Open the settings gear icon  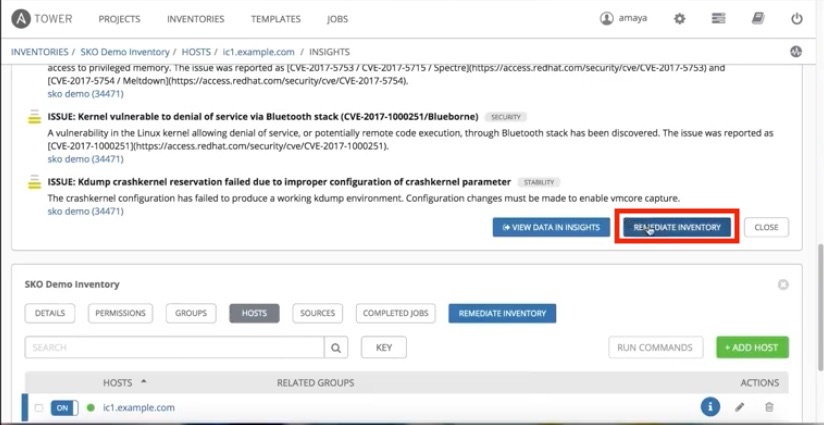[680, 19]
